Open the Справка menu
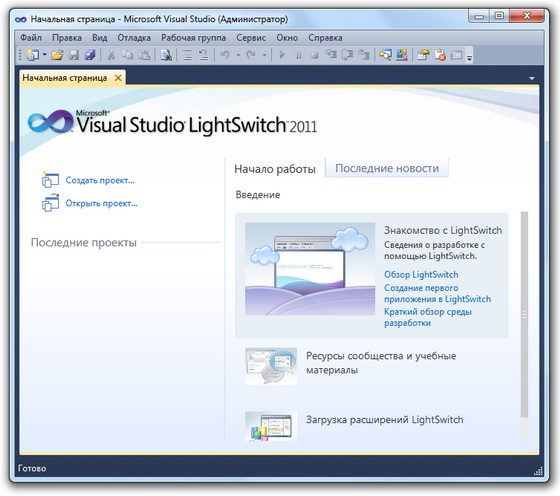The width and height of the screenshot is (560, 496). point(325,37)
